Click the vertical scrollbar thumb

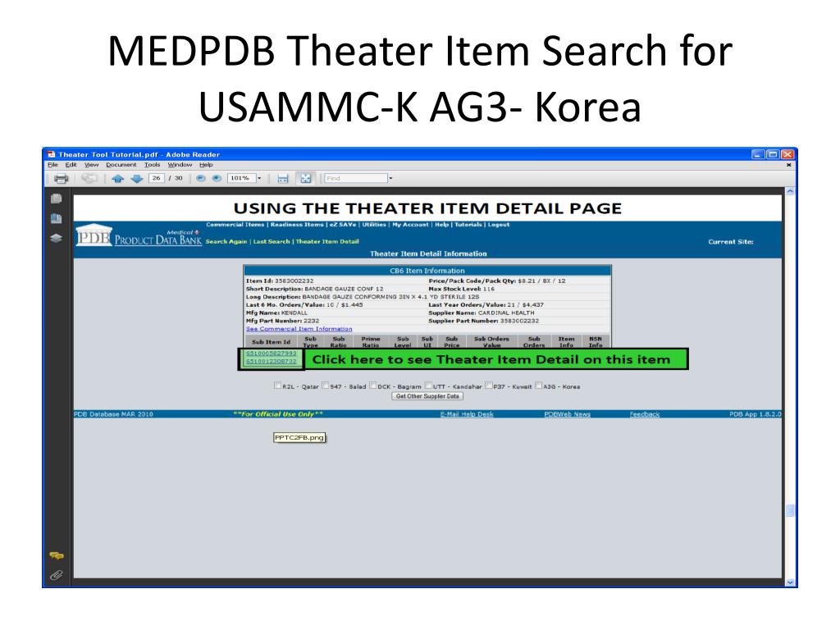(790, 510)
